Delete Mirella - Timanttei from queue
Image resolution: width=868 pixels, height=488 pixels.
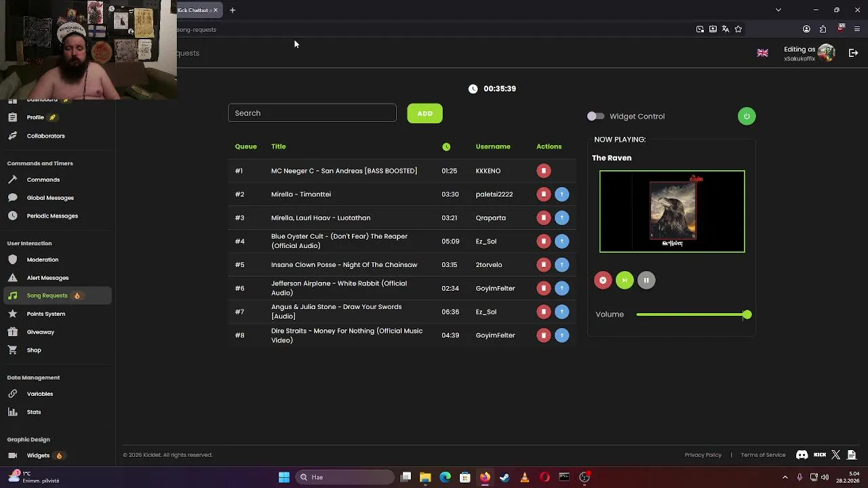[x=544, y=195]
